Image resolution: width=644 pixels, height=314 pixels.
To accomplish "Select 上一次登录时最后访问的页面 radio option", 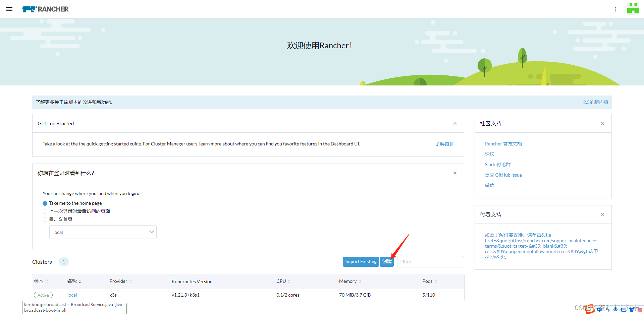I will click(x=45, y=211).
